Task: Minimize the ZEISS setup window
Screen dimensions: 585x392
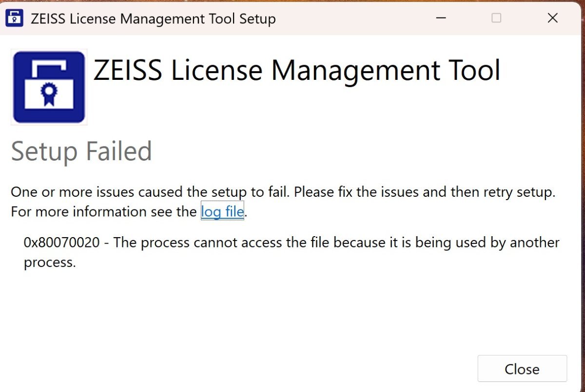Action: pyautogui.click(x=442, y=19)
